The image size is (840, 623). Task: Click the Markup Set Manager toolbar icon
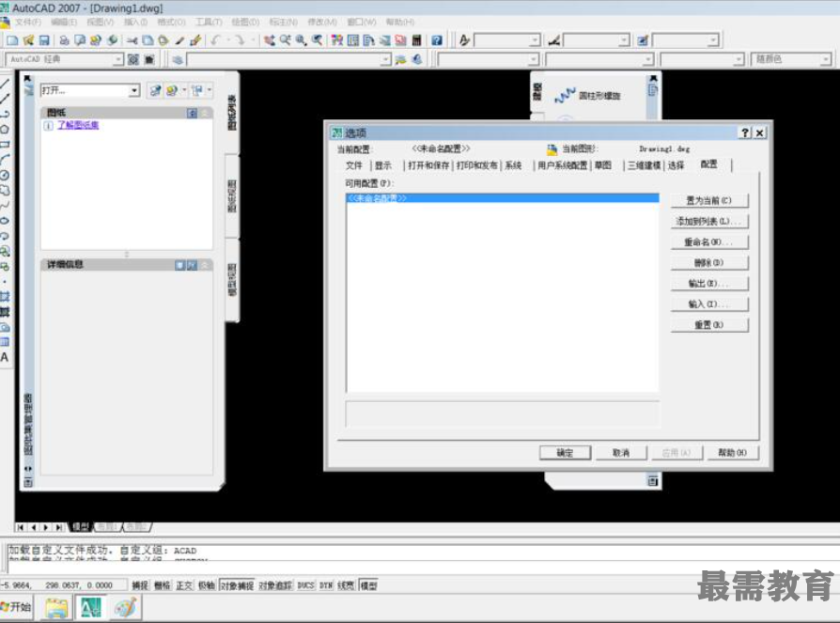coord(400,40)
